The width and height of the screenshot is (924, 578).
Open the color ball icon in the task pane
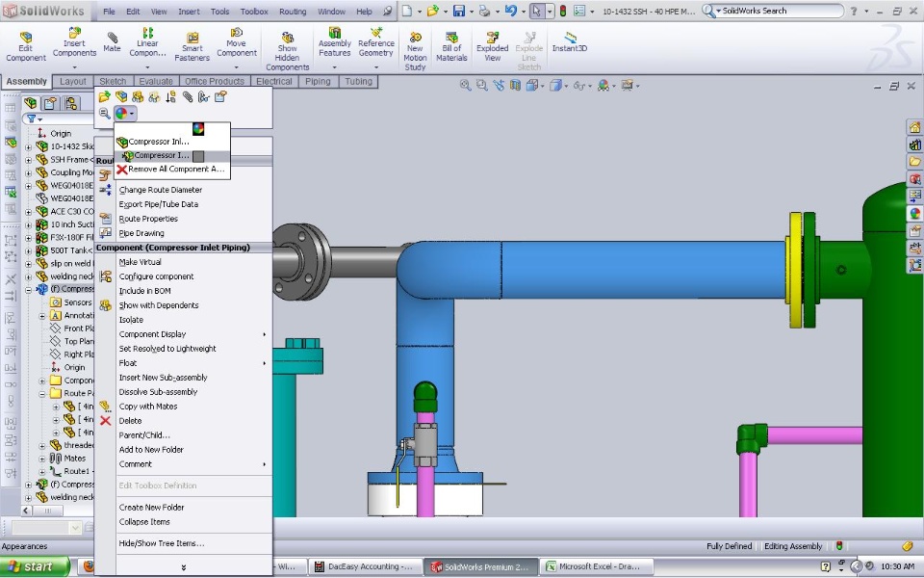click(x=914, y=213)
